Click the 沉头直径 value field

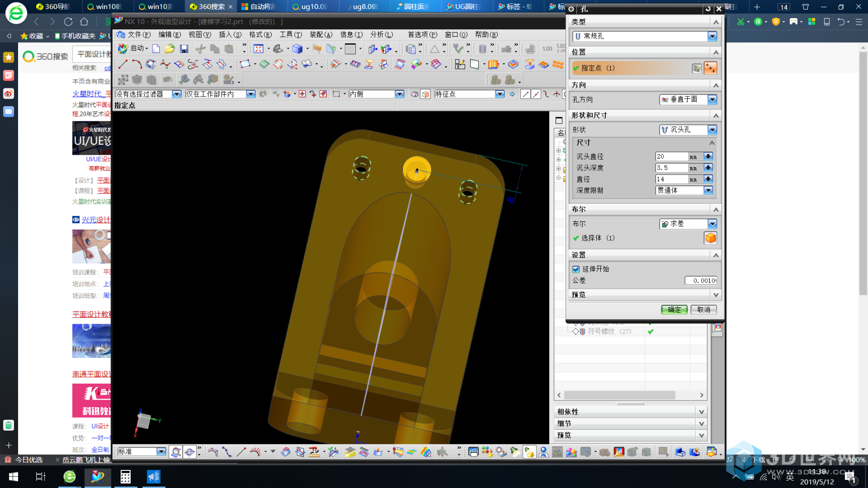click(x=671, y=157)
